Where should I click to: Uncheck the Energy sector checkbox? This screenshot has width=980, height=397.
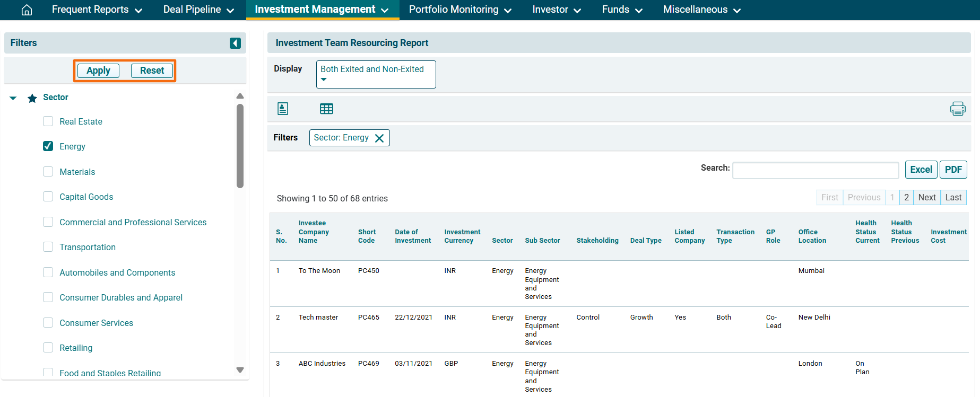(x=48, y=146)
